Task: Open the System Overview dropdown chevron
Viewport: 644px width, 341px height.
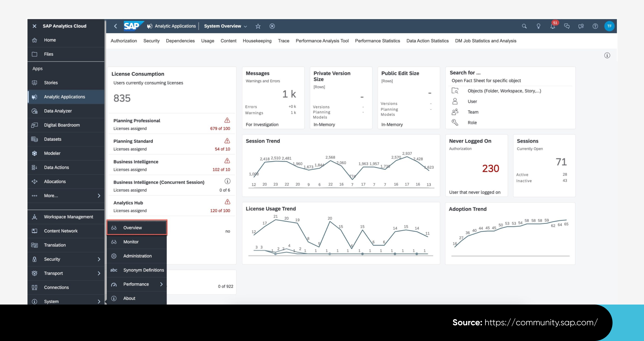Action: point(245,26)
